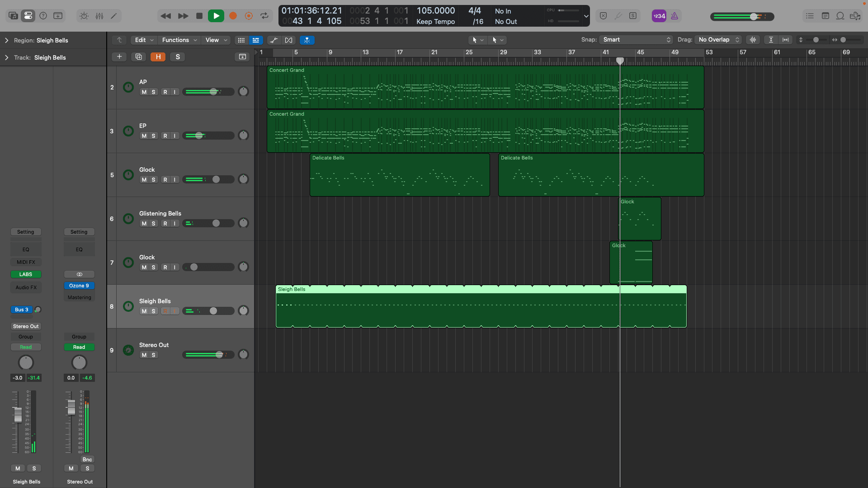The image size is (868, 488).
Task: Open the Mixer icon in control bar
Action: click(x=99, y=16)
